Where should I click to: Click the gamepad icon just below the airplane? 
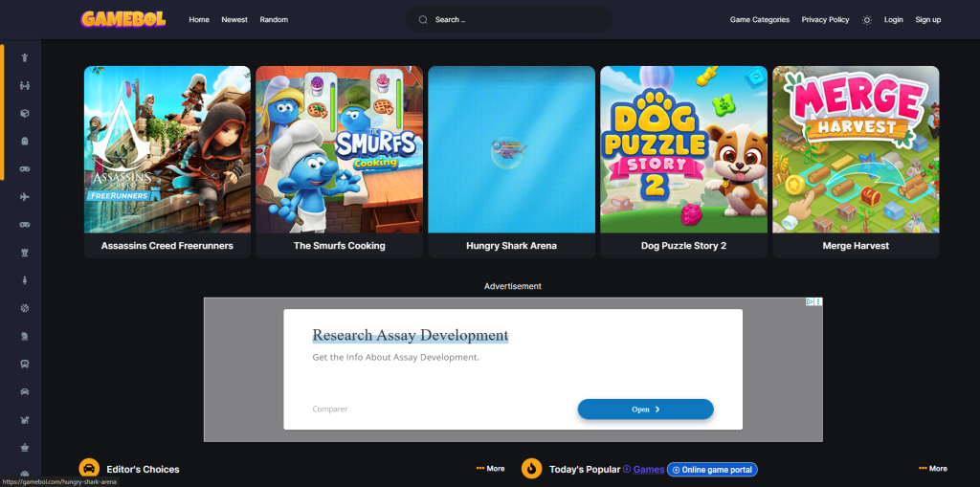[x=25, y=225]
